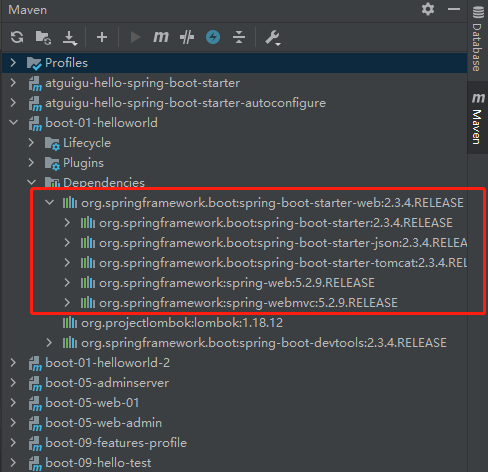The width and height of the screenshot is (488, 472).
Task: Expand boot-05-web-01 project
Action: [x=13, y=403]
